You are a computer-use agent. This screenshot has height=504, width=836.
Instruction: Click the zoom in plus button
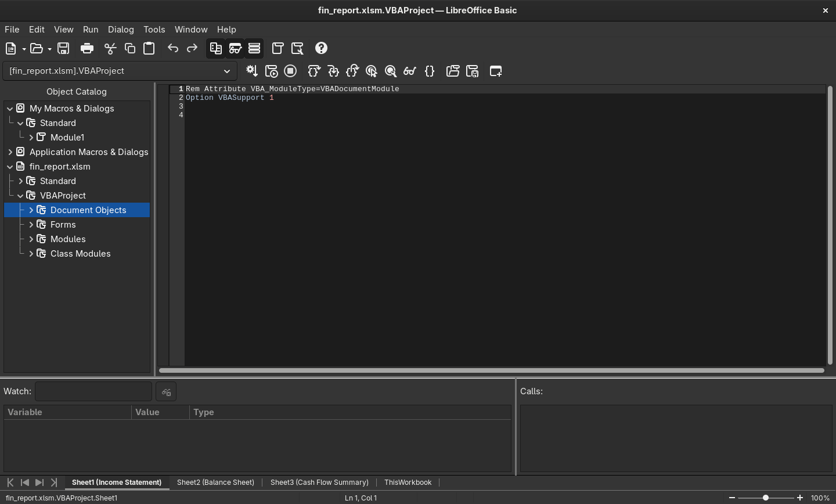800,498
